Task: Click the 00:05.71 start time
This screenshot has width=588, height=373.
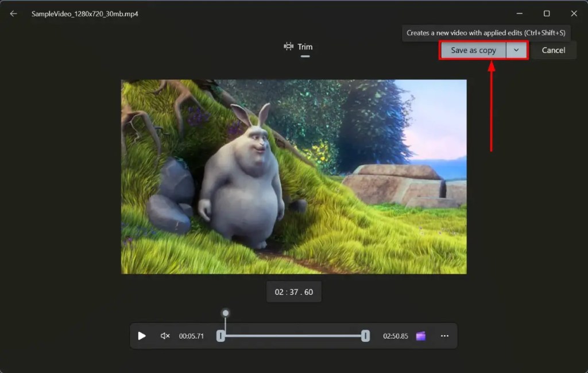Action: click(191, 336)
